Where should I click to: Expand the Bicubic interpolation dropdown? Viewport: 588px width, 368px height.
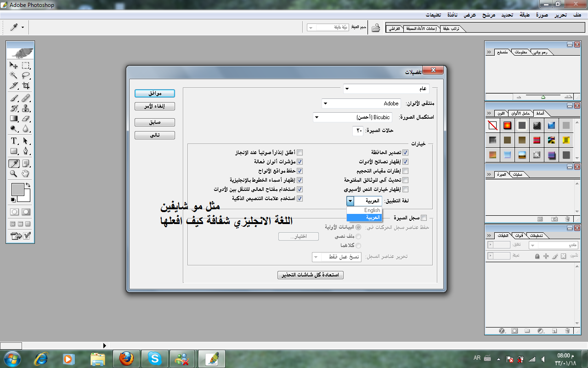coord(352,117)
